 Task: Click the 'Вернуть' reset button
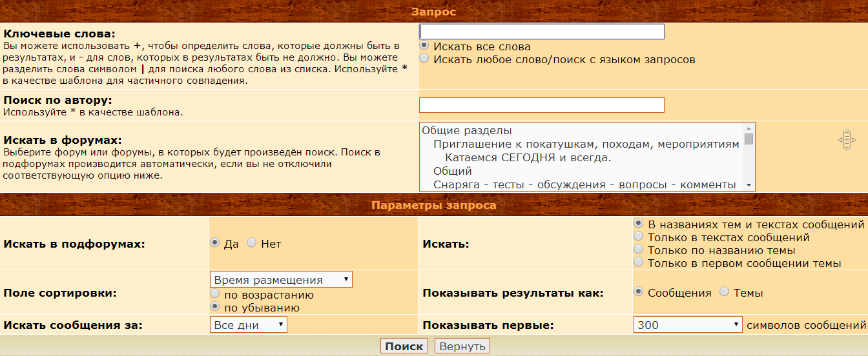point(462,346)
